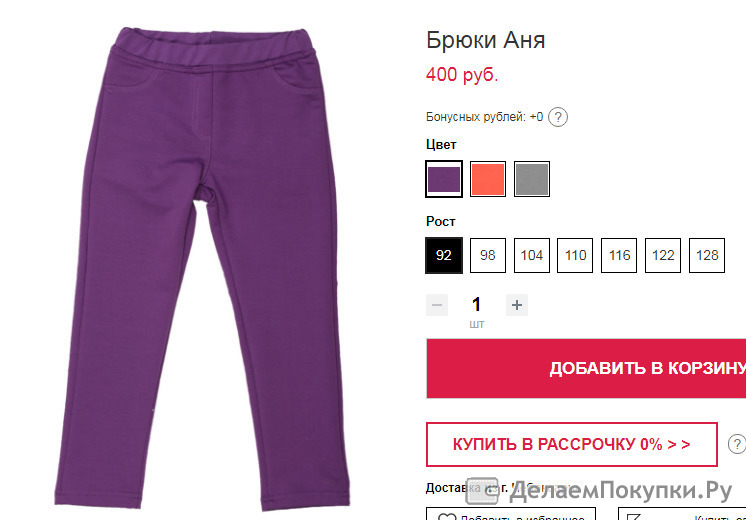Click the installment help question mark icon
The width and height of the screenshot is (746, 520).
(736, 444)
